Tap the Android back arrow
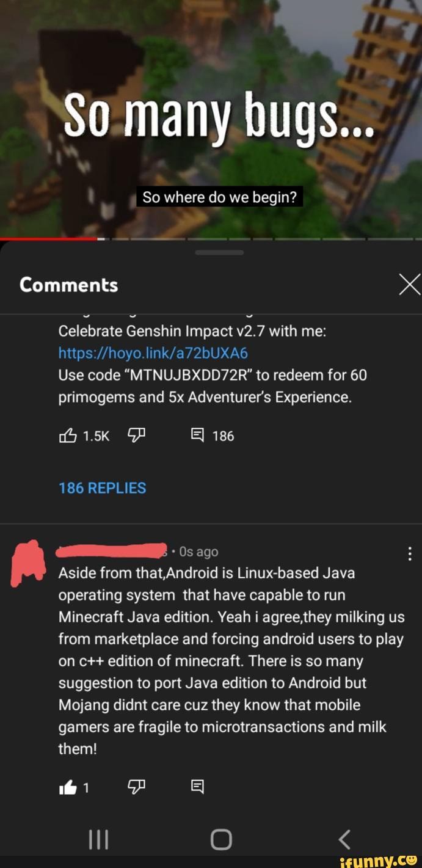422x868 pixels. tap(344, 839)
